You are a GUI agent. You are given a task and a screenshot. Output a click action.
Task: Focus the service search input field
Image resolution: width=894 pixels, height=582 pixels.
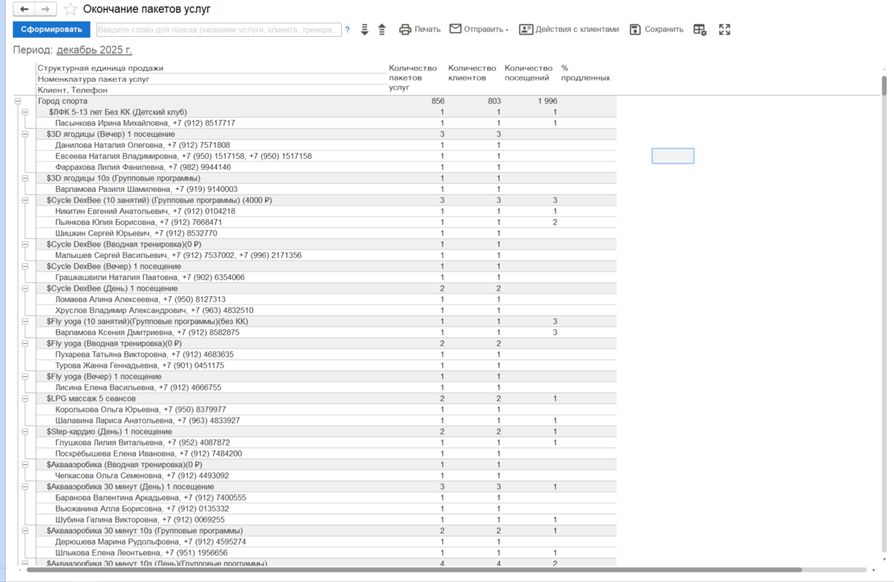[218, 30]
